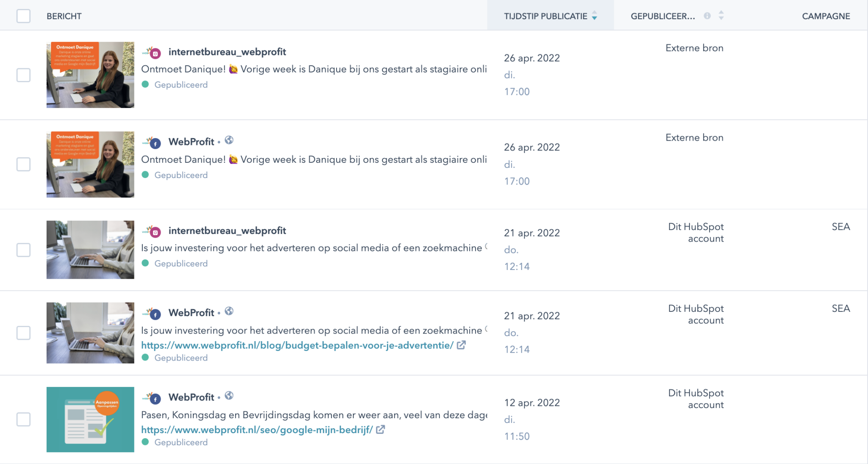The width and height of the screenshot is (868, 464).
Task: Open Instagram account icon of 21 apr. post
Action: (152, 231)
